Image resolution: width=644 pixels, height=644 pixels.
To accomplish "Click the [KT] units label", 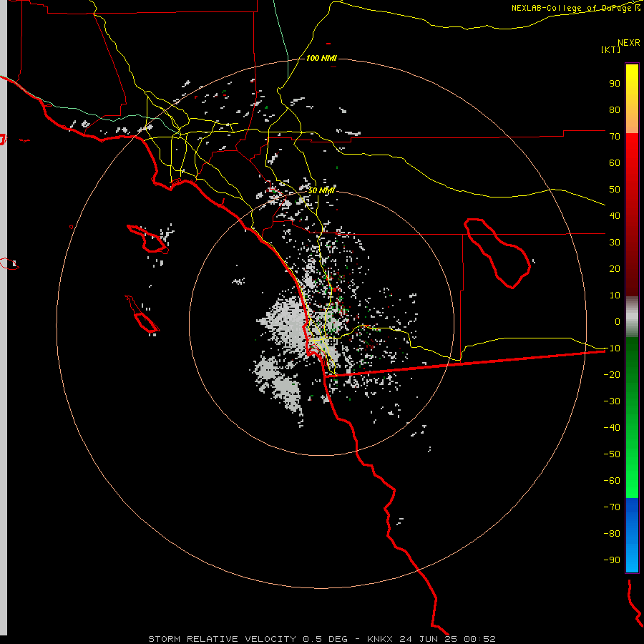I will pyautogui.click(x=610, y=49).
